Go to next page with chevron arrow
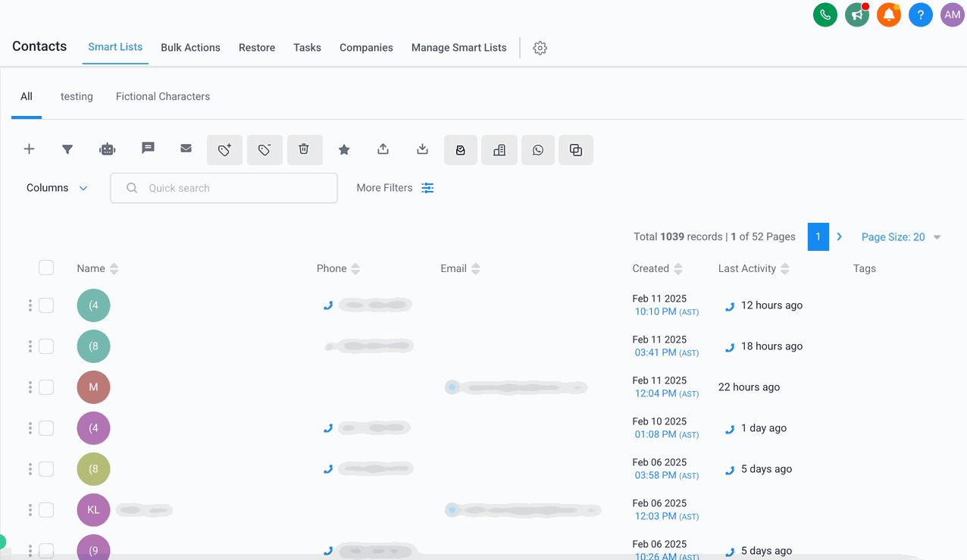The height and width of the screenshot is (560, 967). click(x=840, y=236)
